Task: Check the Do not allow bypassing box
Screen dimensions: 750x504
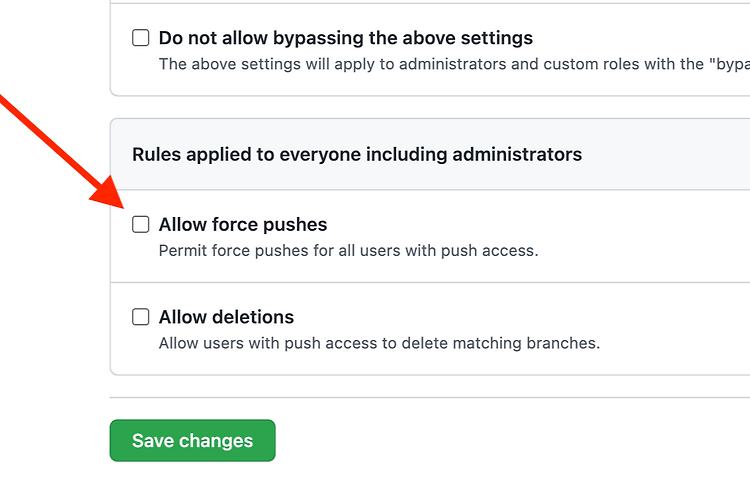Action: [x=141, y=38]
